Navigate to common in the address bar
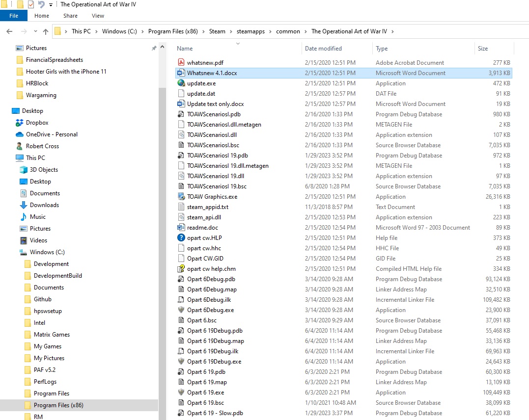This screenshot has height=420, width=529. [x=288, y=31]
